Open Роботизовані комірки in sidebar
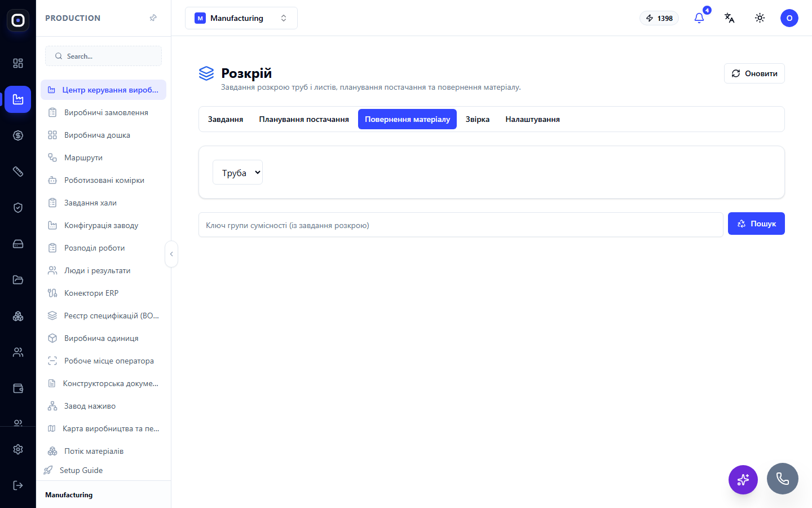This screenshot has width=812, height=508. 103,180
